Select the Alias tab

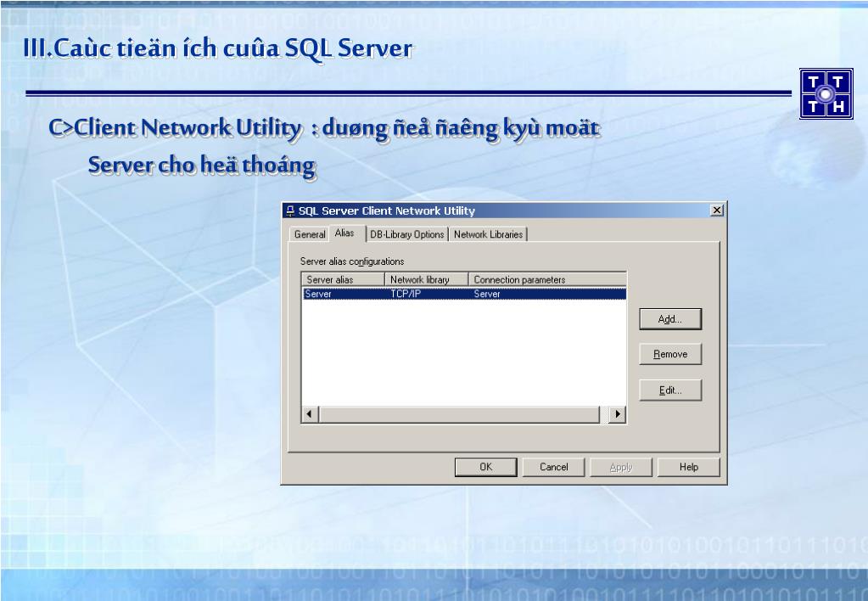coord(345,233)
